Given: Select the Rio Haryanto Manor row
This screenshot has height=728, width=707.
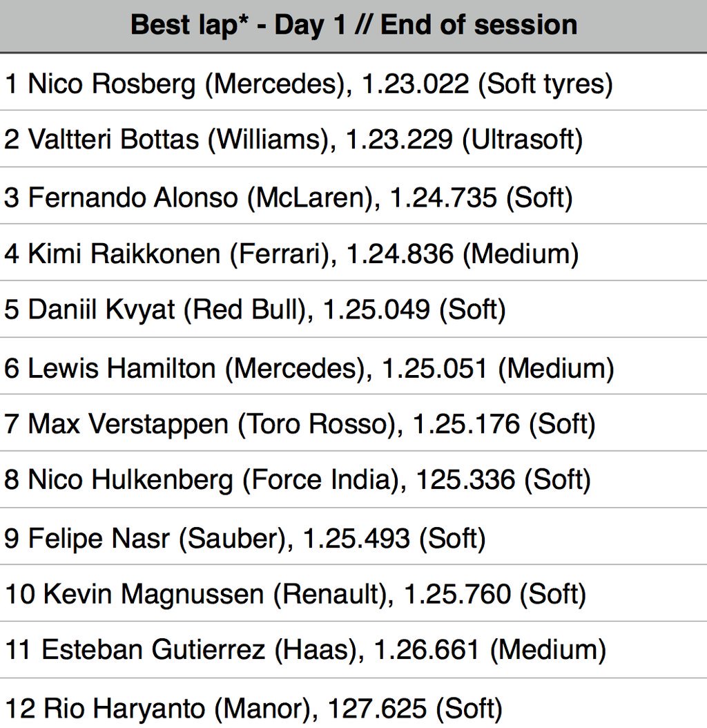Looking at the screenshot, I should coord(353,704).
